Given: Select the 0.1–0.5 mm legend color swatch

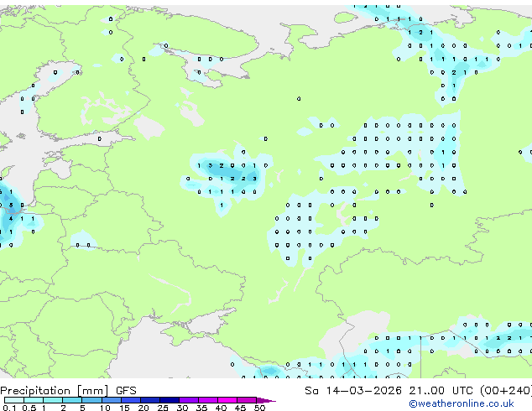Looking at the screenshot, I should coord(14,400).
